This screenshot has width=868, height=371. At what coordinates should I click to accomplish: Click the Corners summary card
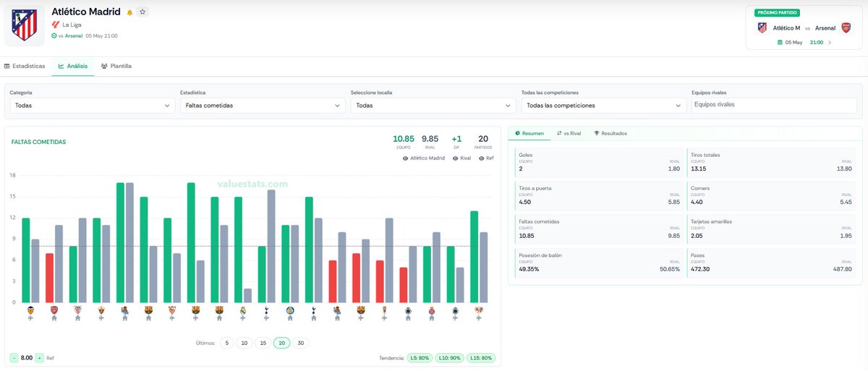(771, 195)
